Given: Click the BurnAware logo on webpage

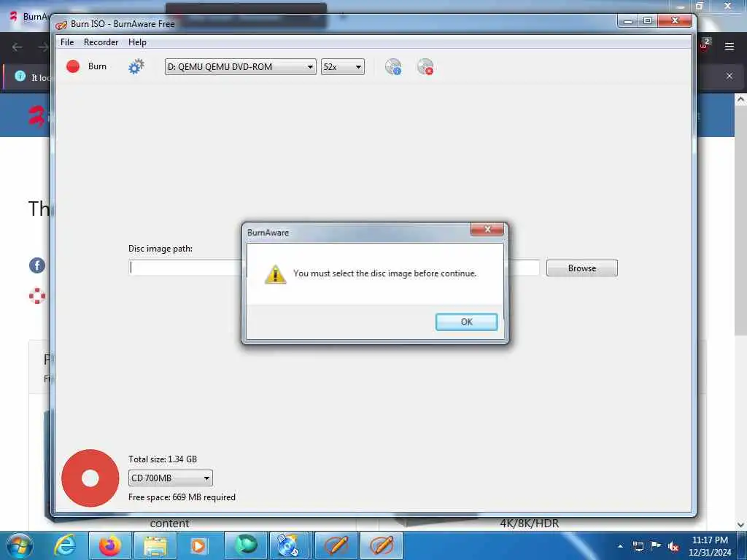Looking at the screenshot, I should pyautogui.click(x=36, y=116).
